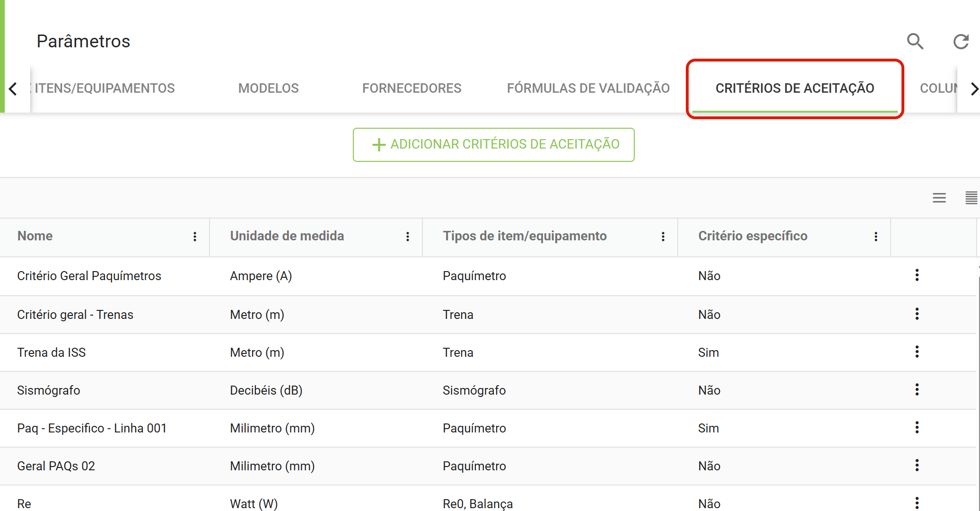
Task: Open the Unidade de medida column menu
Action: point(408,237)
